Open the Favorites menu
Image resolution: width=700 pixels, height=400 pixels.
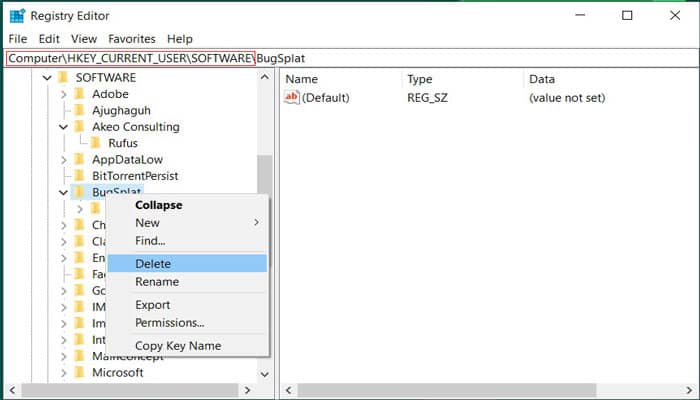click(132, 39)
